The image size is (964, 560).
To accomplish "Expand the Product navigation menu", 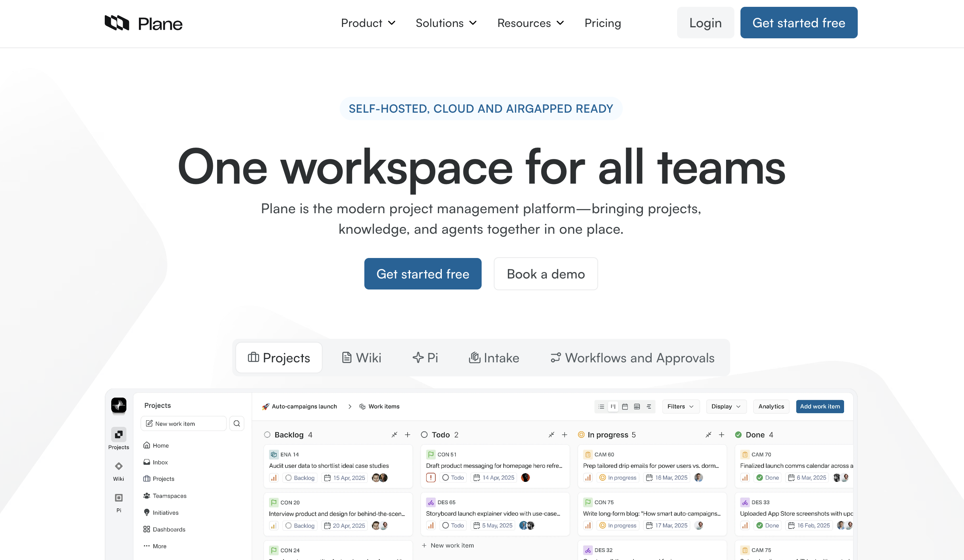I will pyautogui.click(x=368, y=23).
